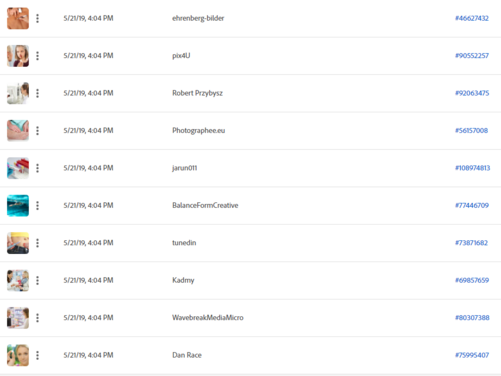The height and width of the screenshot is (376, 501).
Task: Open more options for WavebreakMediaMicro row
Action: (x=37, y=318)
